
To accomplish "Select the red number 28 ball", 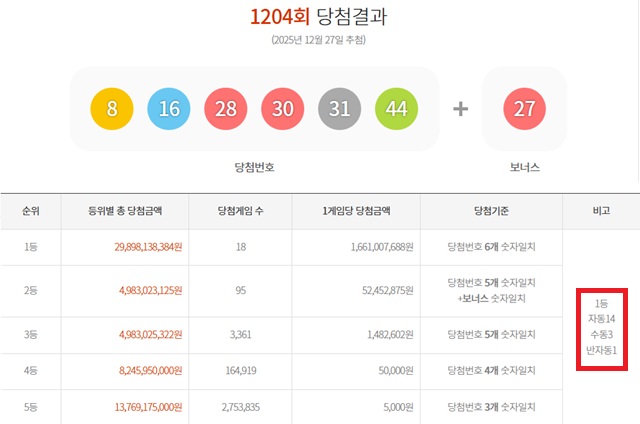I will click(226, 109).
